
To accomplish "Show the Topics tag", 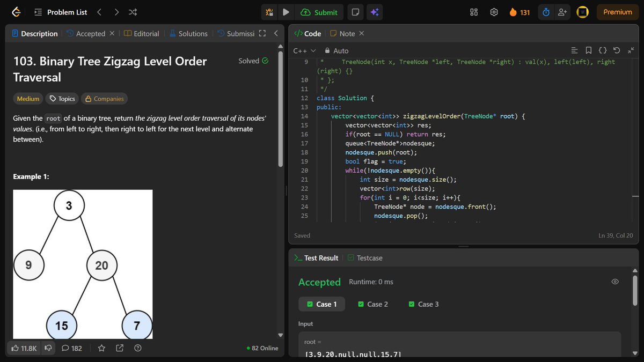I will click(x=62, y=99).
